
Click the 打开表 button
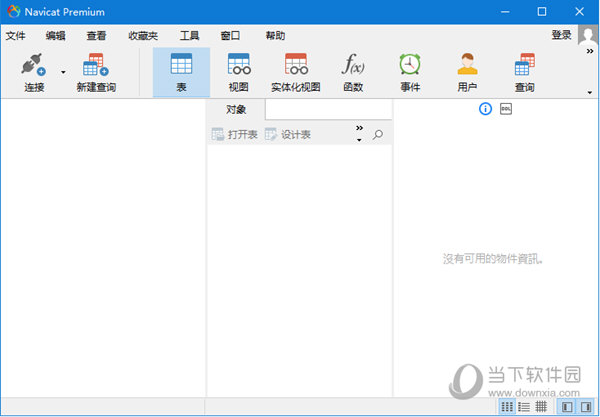click(235, 135)
